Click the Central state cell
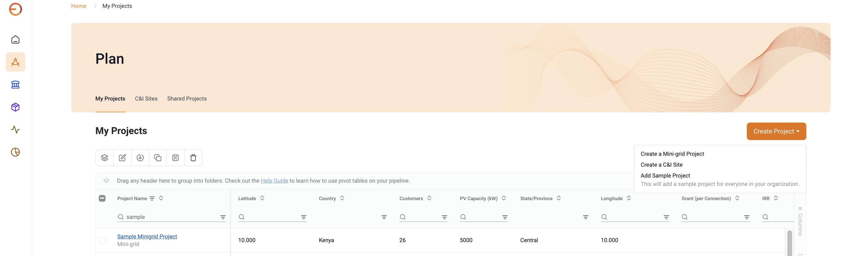The width and height of the screenshot is (868, 256). [x=529, y=240]
